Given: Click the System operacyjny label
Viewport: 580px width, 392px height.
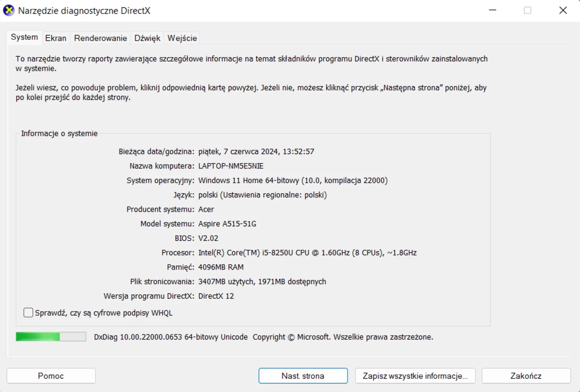Looking at the screenshot, I should click(160, 180).
